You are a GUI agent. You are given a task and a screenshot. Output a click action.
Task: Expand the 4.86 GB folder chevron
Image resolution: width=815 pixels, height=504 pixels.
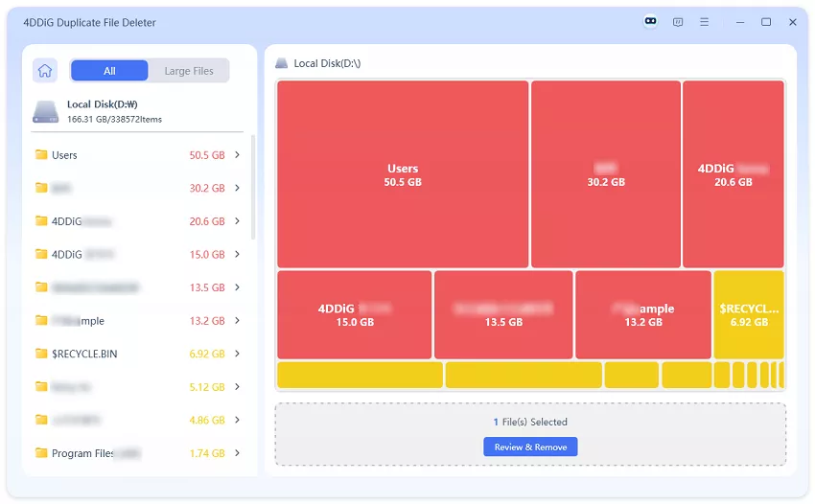pos(237,420)
